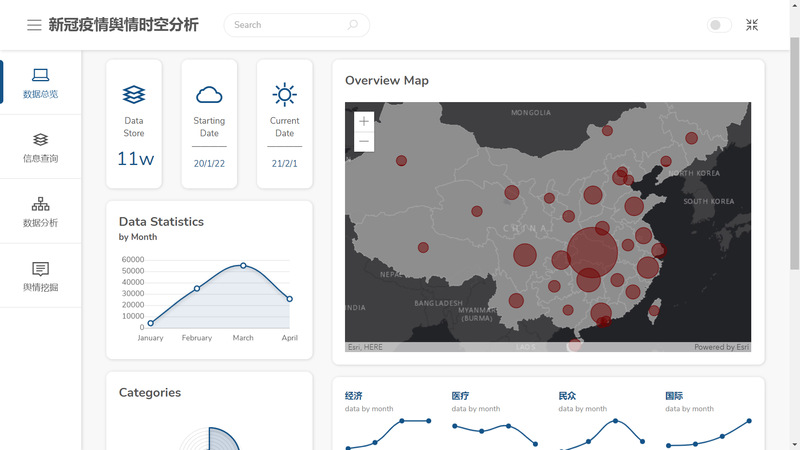
Task: Open the 信息查询 sidebar page
Action: click(x=40, y=147)
